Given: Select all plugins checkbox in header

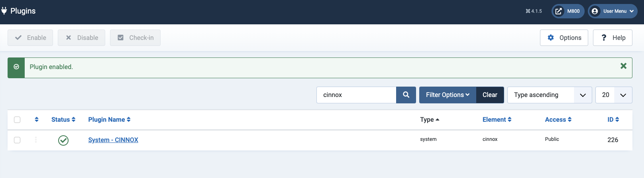Looking at the screenshot, I should [x=17, y=120].
